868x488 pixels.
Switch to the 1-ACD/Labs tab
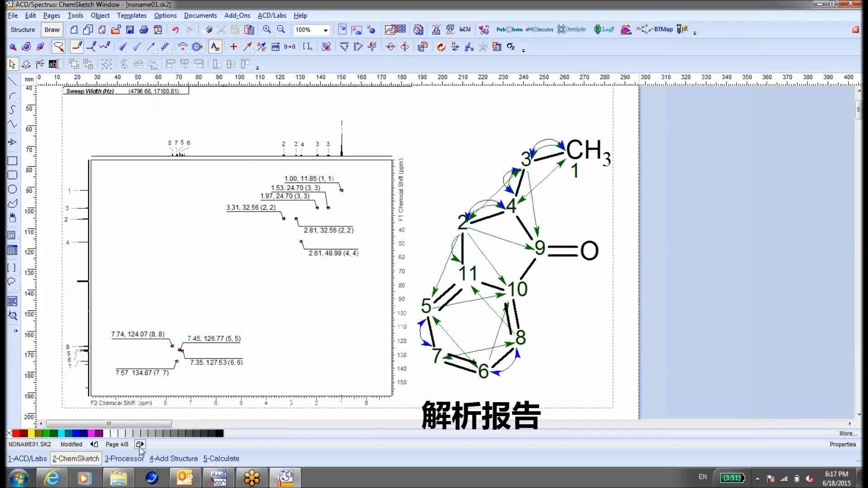point(27,459)
